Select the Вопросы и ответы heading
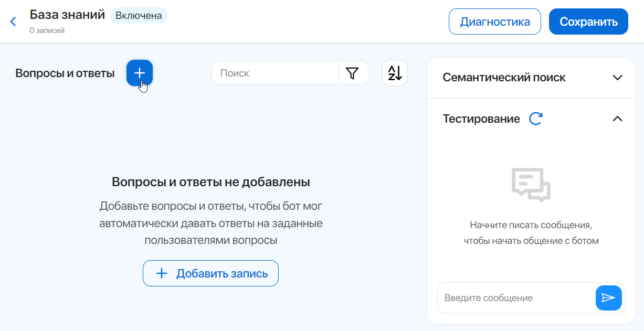 point(65,73)
